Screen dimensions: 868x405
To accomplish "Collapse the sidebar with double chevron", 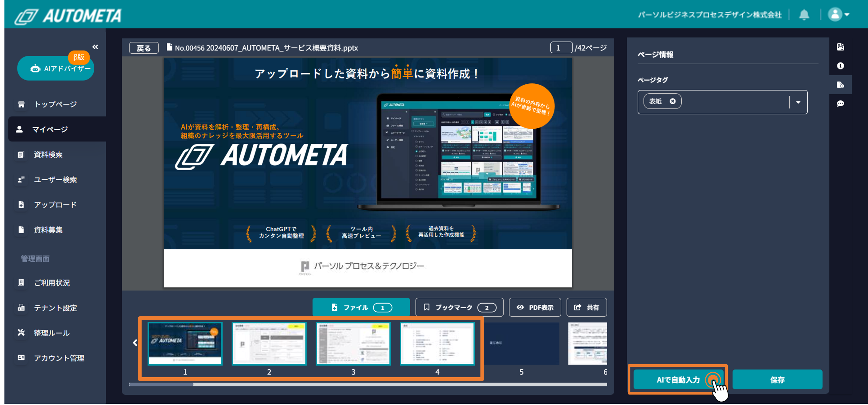I will point(95,47).
